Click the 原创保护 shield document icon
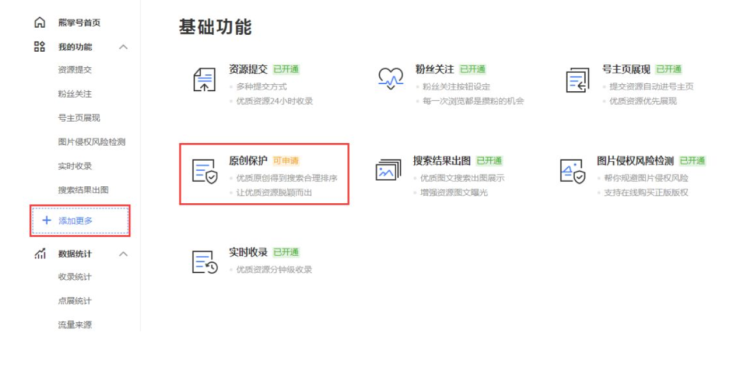This screenshot has height=368, width=740. [x=205, y=171]
